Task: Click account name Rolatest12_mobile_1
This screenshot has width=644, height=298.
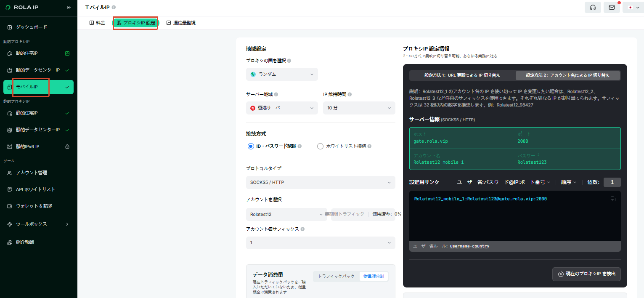Action: point(439,162)
